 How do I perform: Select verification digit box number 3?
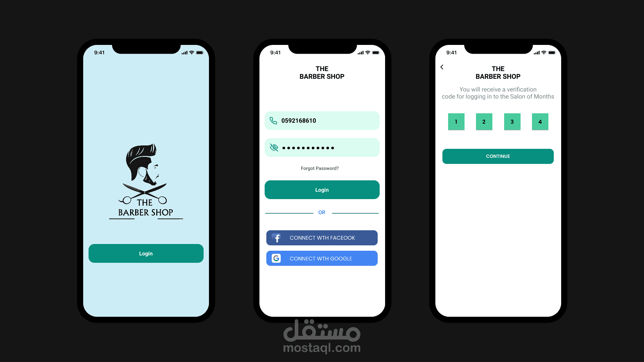[512, 122]
